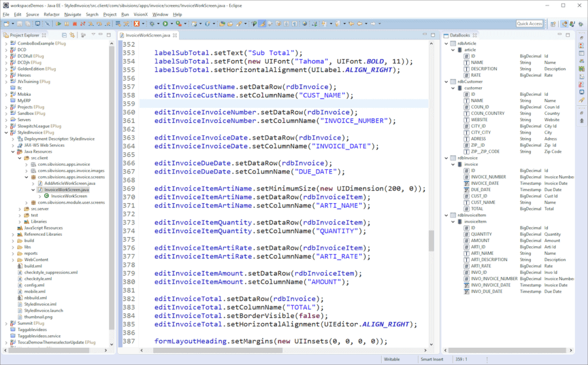The width and height of the screenshot is (588, 365).
Task: Click the Save toolbar icon
Action: [x=20, y=24]
